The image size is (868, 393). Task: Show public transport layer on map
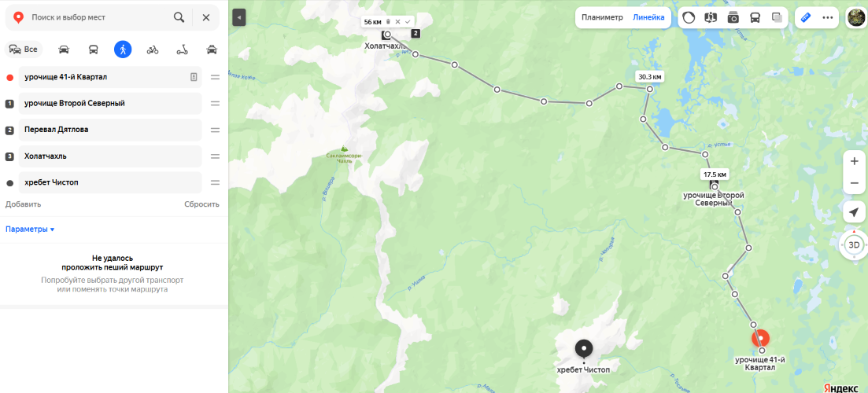(755, 17)
